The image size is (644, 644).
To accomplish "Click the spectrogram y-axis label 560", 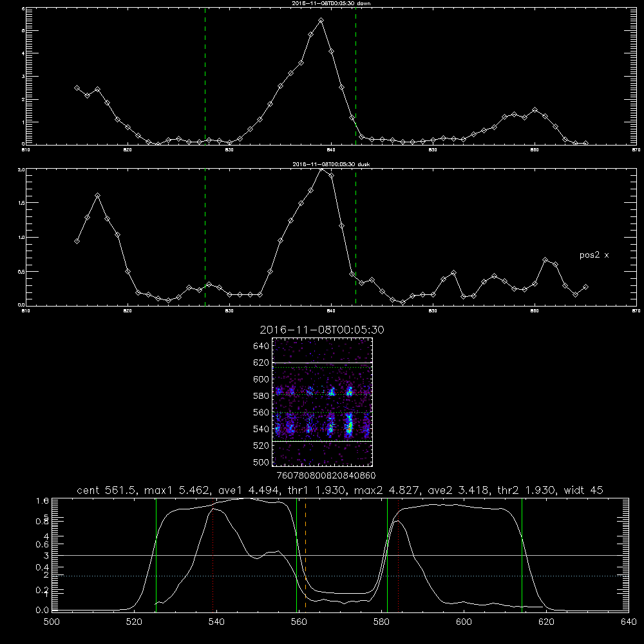I will pyautogui.click(x=261, y=412).
